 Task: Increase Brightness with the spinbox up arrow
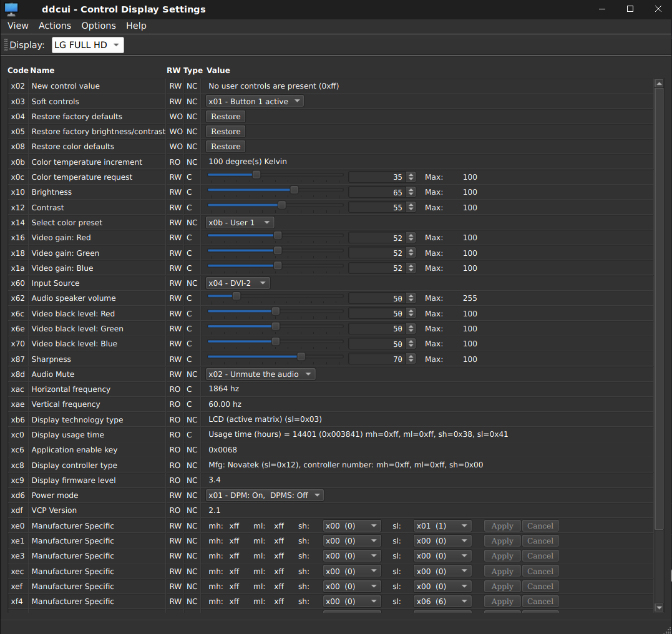pyautogui.click(x=411, y=190)
